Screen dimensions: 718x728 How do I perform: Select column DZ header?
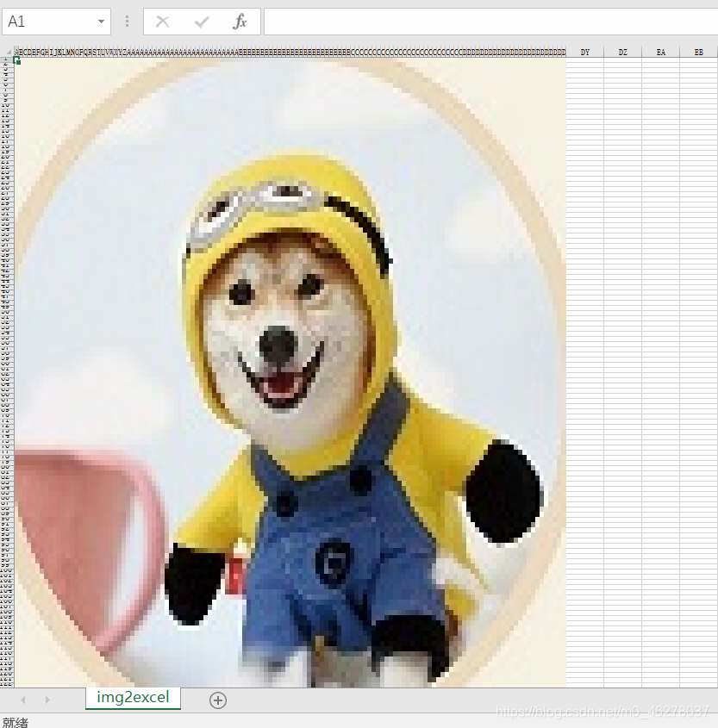coord(623,53)
